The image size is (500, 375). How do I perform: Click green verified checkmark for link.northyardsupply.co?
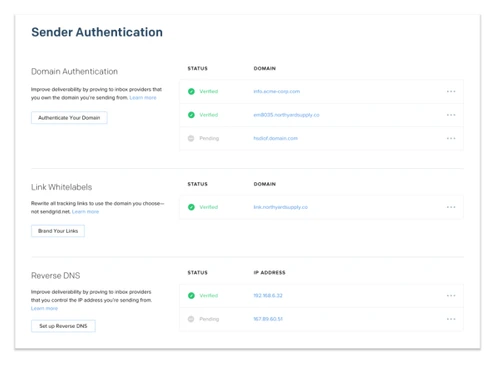click(x=191, y=207)
